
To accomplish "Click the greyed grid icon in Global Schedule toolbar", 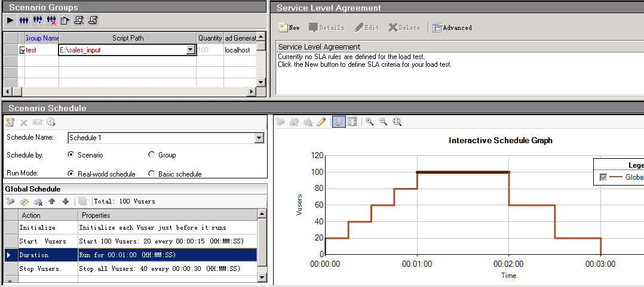I will [82, 201].
